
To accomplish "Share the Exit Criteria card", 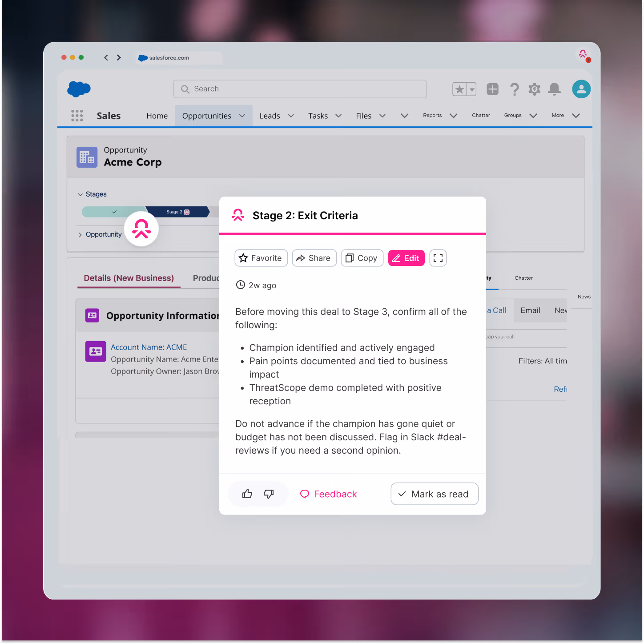I will click(314, 258).
